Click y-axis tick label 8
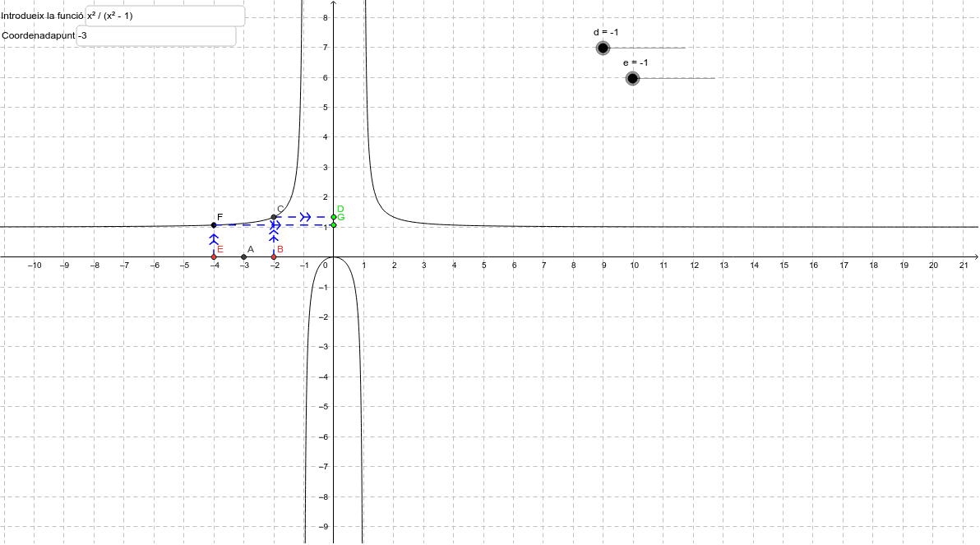Image resolution: width=980 pixels, height=545 pixels. click(x=325, y=17)
